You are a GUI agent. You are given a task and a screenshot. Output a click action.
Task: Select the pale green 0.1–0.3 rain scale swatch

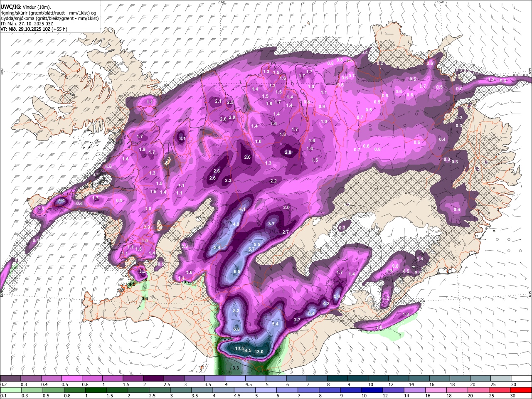11,390
